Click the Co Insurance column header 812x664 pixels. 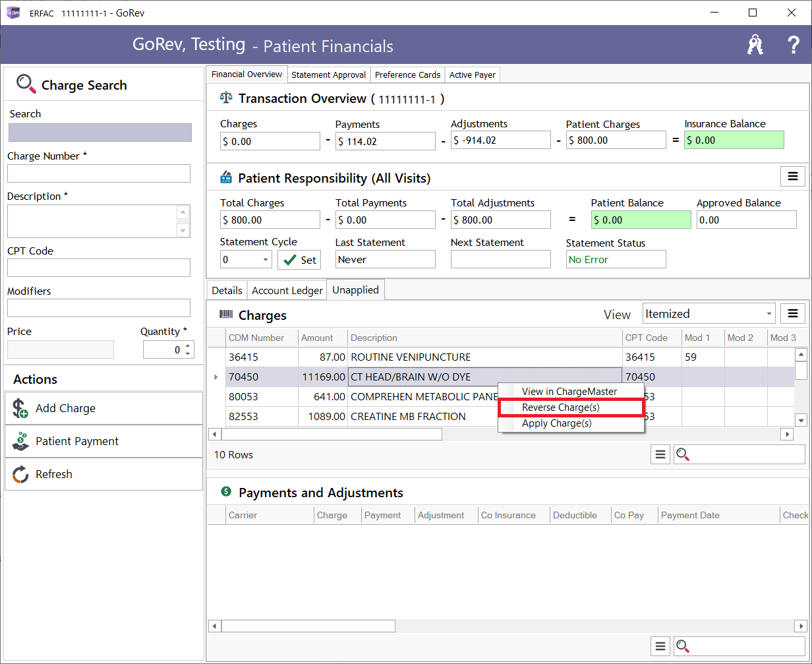(x=515, y=515)
